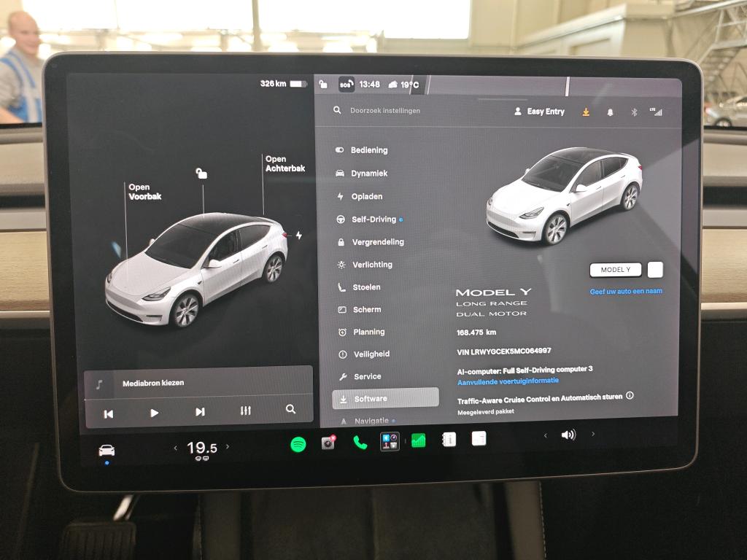Open the Dynamiek settings menu
Screen dimensions: 747x560
coord(370,174)
